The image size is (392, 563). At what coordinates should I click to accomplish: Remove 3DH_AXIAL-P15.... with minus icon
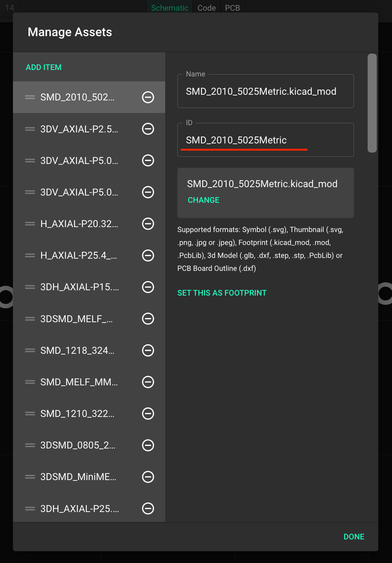[x=148, y=287]
